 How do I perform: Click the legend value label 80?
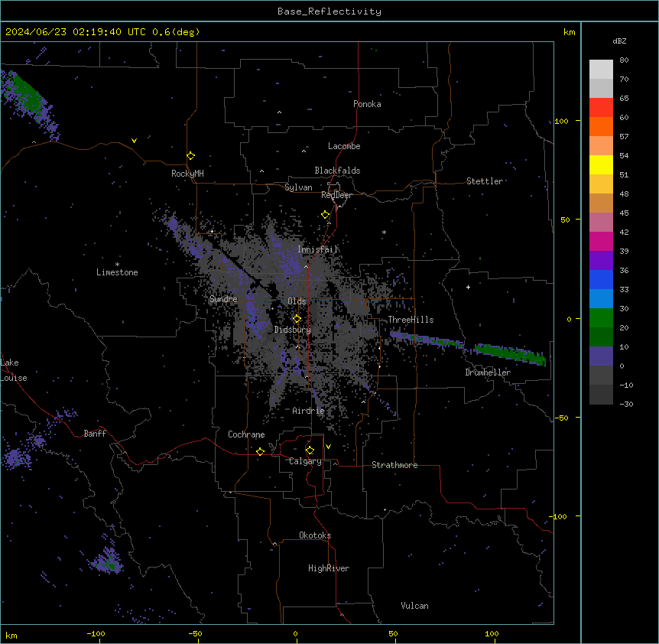[624, 60]
